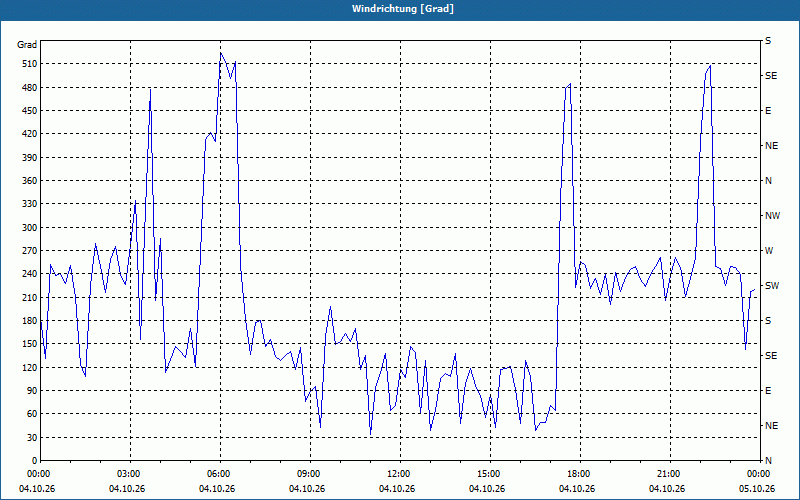Click the NW compass label on the right axis
800x500 pixels.
point(772,216)
